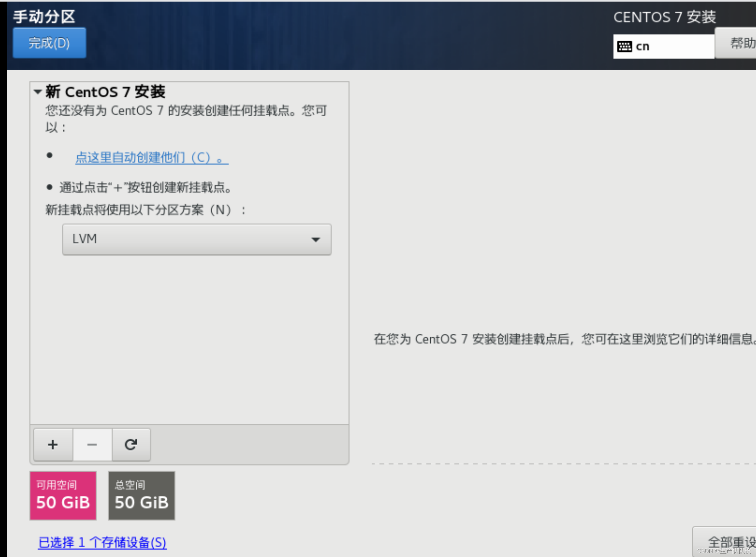Click the 新挂载点将使用以下分区方案(N) label
Screen dimensions: 756x557
coord(146,210)
